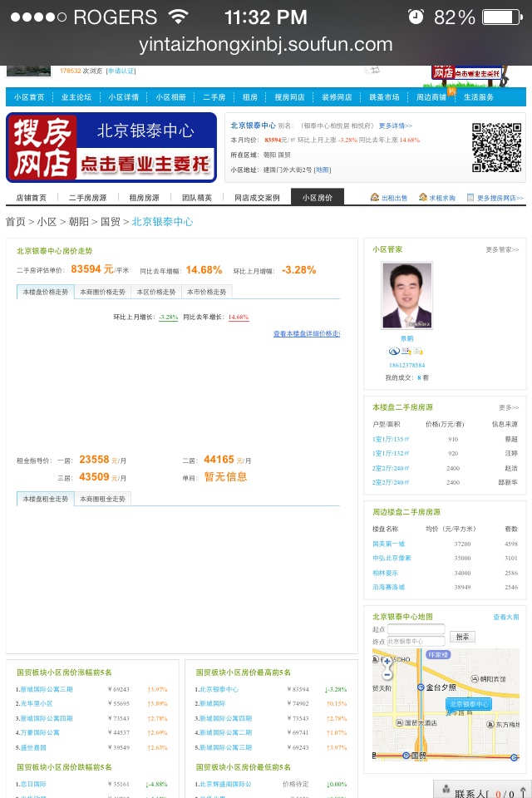Viewport: 532px width, 798px height.
Task: Select 本市价格走势 tab
Action: click(x=207, y=292)
